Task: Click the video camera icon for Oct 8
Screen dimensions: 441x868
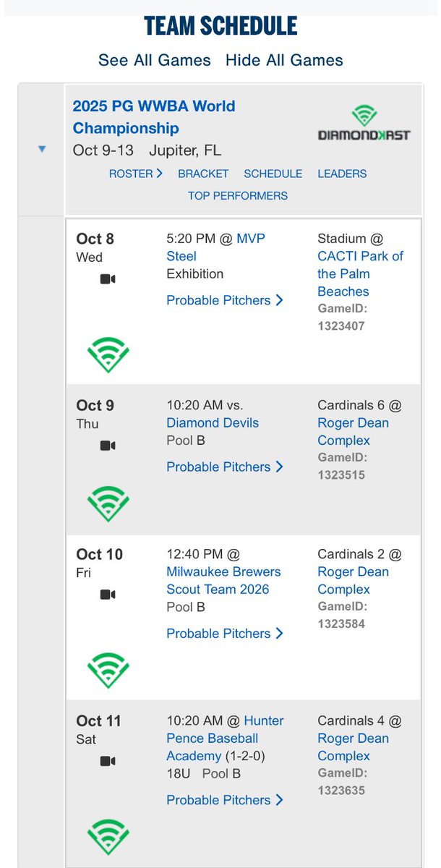Action: coord(108,279)
